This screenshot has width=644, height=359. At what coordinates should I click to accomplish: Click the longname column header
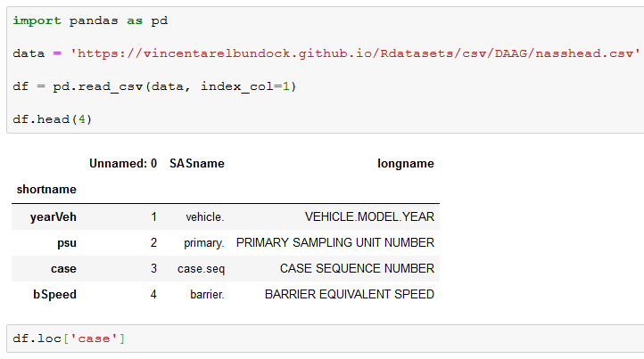tap(406, 164)
